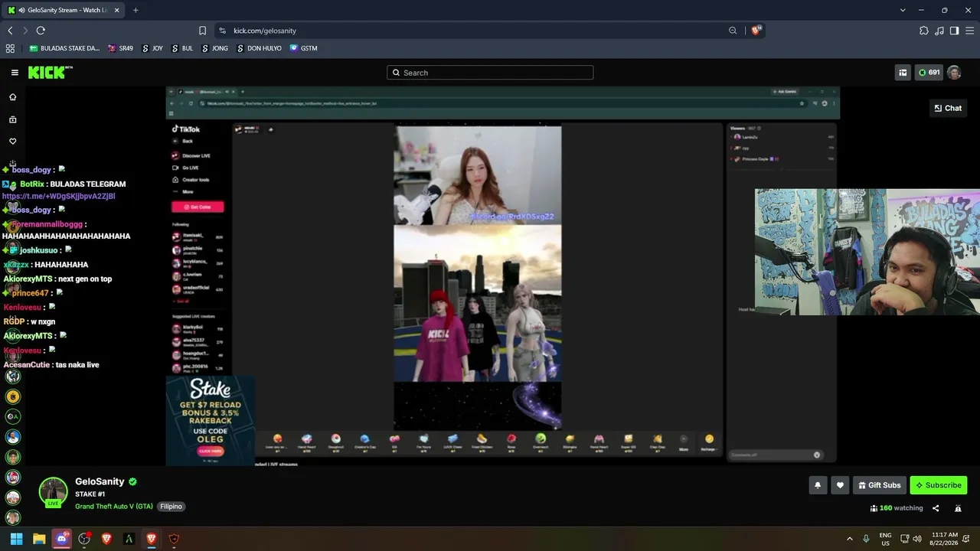Open the BUL bookmark
Screen dimensions: 980x551
click(181, 48)
